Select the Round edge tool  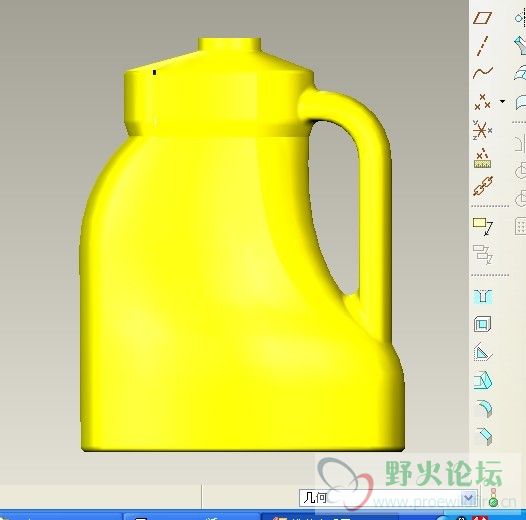point(484,408)
